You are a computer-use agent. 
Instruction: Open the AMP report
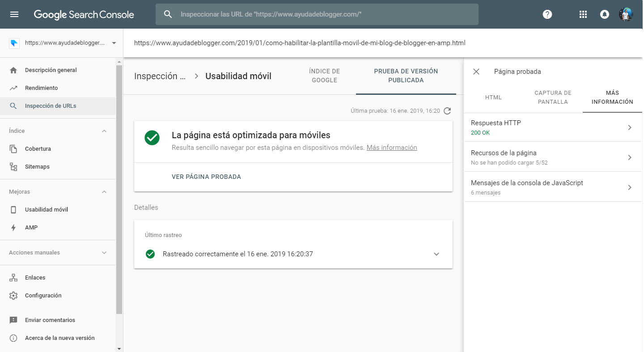(58, 228)
